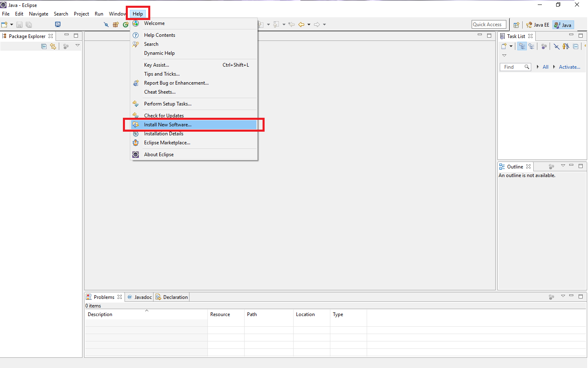Switch to the Javadoc tab
Viewport: 588px width, 368px height.
tap(140, 297)
